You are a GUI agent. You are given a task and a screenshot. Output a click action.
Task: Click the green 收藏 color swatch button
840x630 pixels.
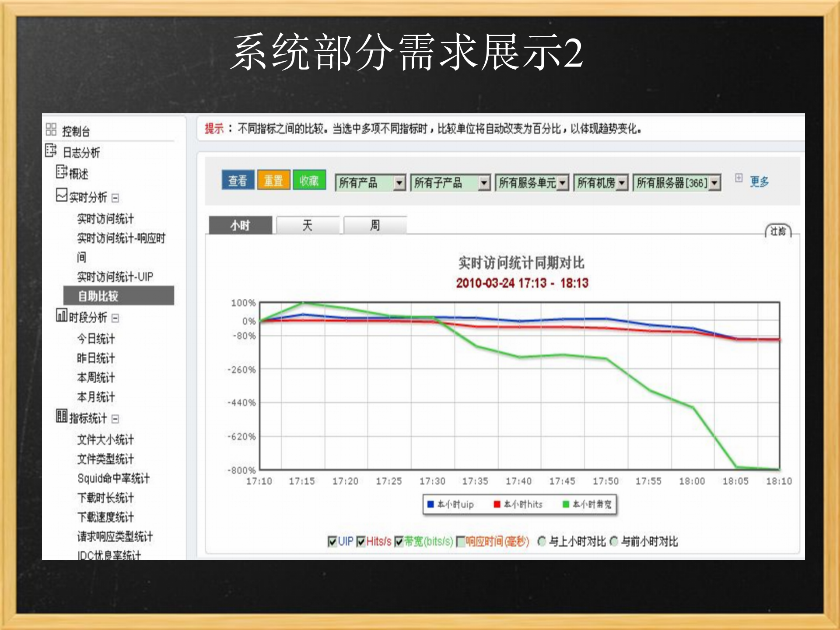tap(310, 182)
